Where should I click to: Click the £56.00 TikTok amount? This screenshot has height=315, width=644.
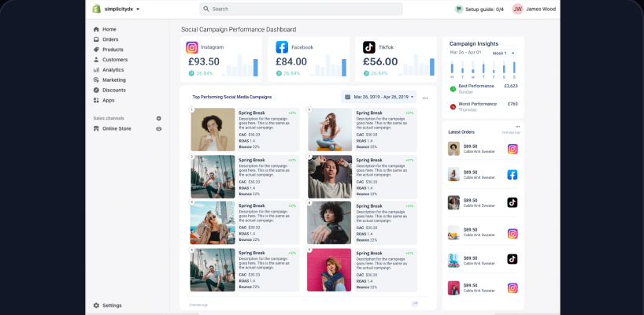pyautogui.click(x=380, y=61)
